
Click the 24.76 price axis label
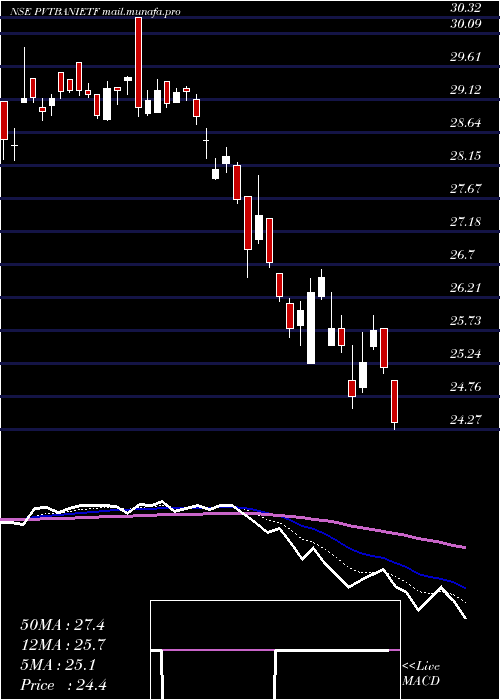[x=466, y=387]
